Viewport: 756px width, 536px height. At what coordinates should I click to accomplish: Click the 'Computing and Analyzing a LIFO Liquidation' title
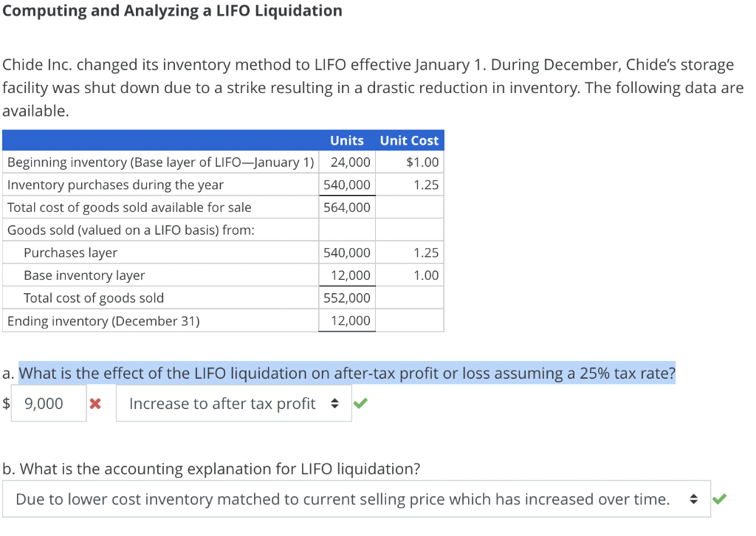point(171,10)
